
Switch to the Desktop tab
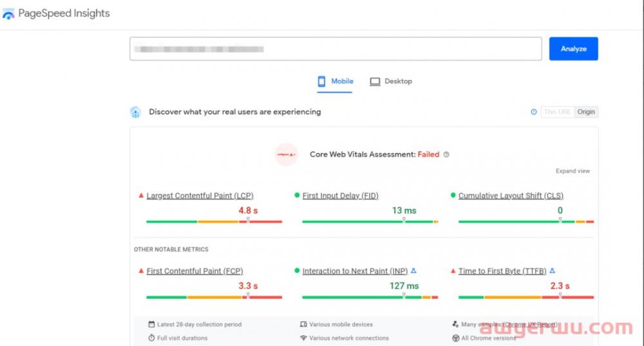(x=391, y=82)
